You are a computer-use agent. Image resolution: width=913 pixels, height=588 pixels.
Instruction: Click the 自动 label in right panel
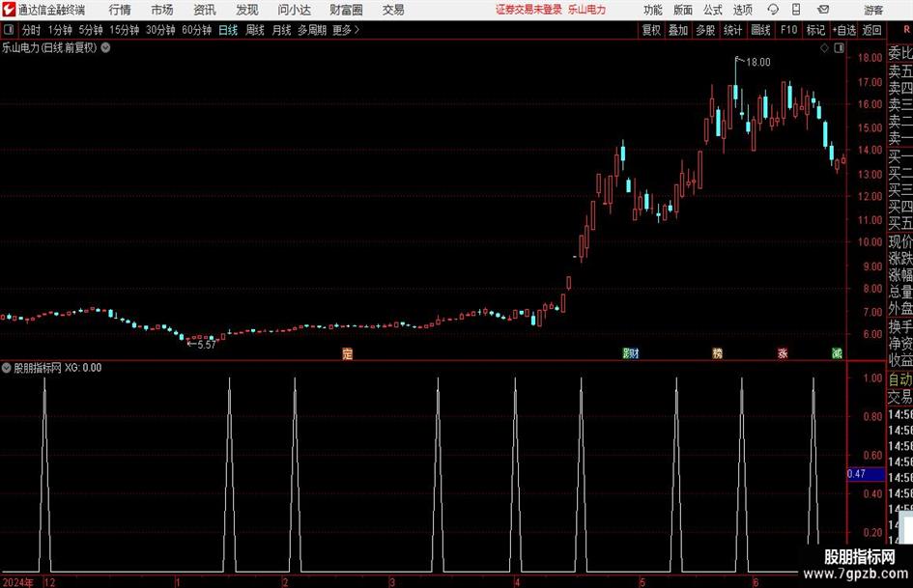900,379
